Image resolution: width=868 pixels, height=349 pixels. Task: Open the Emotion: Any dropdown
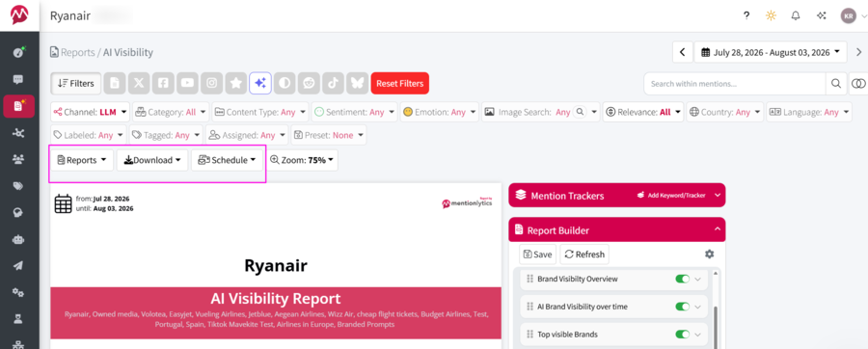[x=439, y=112]
